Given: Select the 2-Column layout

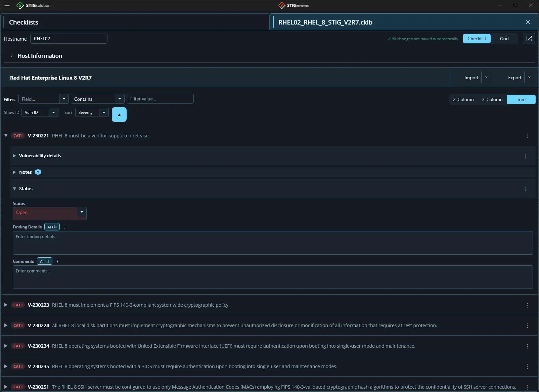Looking at the screenshot, I should click(x=463, y=99).
